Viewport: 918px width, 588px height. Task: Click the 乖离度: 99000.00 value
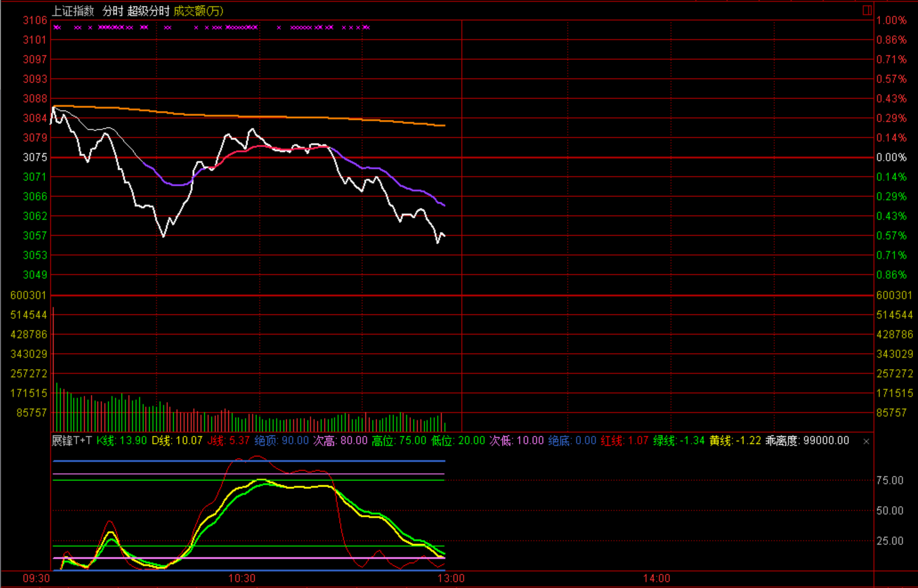click(x=807, y=440)
